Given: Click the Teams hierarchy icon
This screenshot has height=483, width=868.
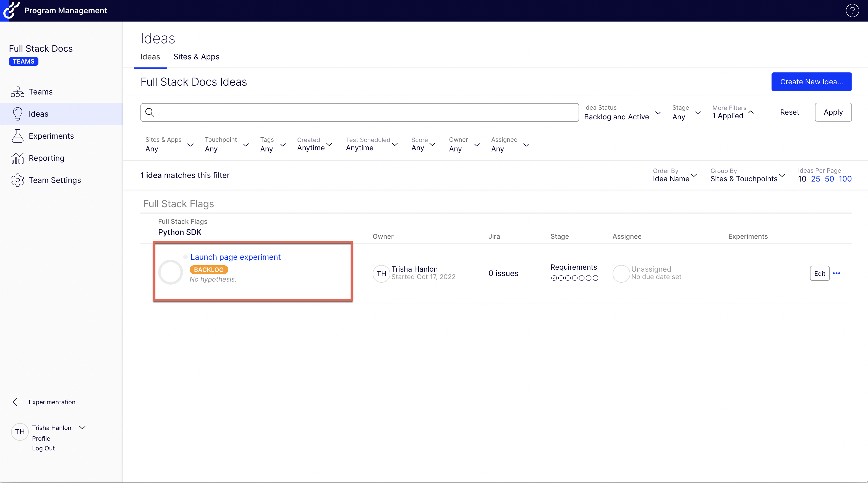Looking at the screenshot, I should [x=17, y=92].
